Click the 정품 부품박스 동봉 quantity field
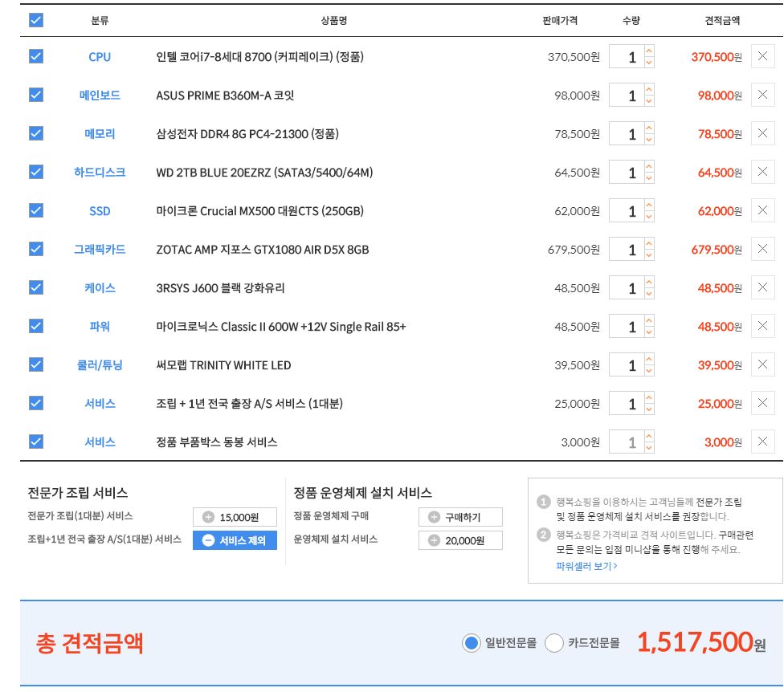Screen dimensions: 784x692 [x=627, y=442]
